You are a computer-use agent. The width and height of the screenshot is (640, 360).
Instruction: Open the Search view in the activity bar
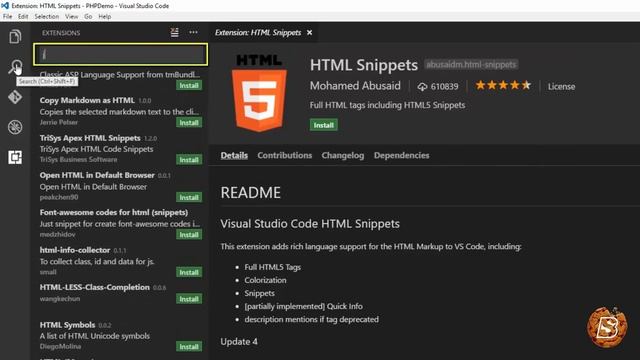(x=15, y=67)
